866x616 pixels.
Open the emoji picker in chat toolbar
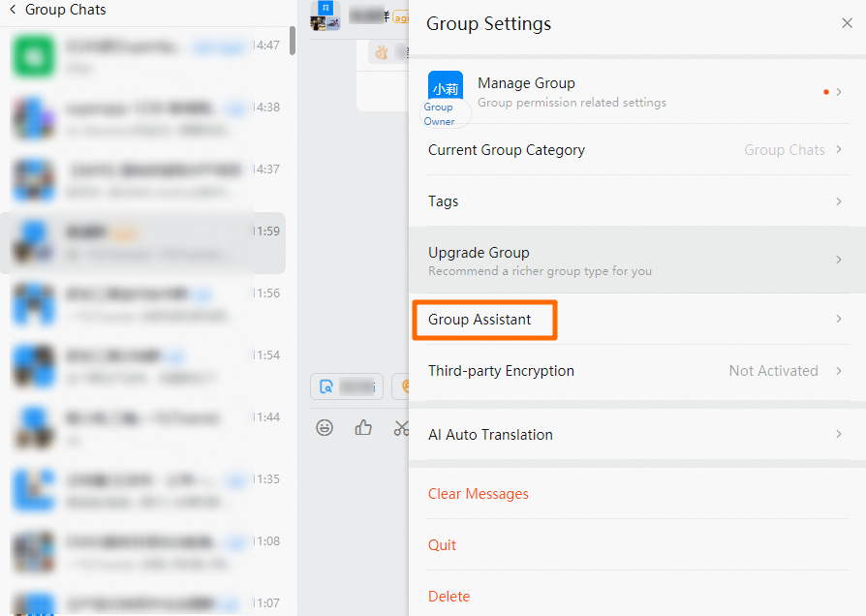pyautogui.click(x=325, y=427)
